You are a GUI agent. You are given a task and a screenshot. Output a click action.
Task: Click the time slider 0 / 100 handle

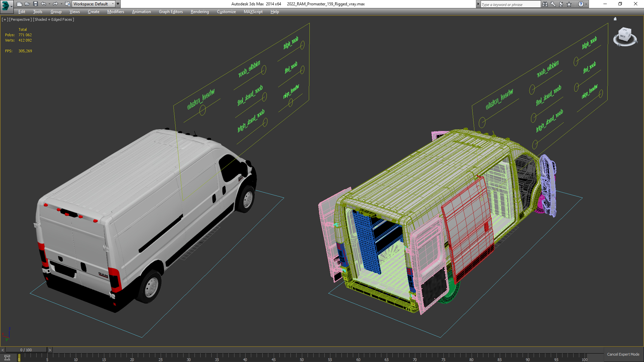click(26, 350)
